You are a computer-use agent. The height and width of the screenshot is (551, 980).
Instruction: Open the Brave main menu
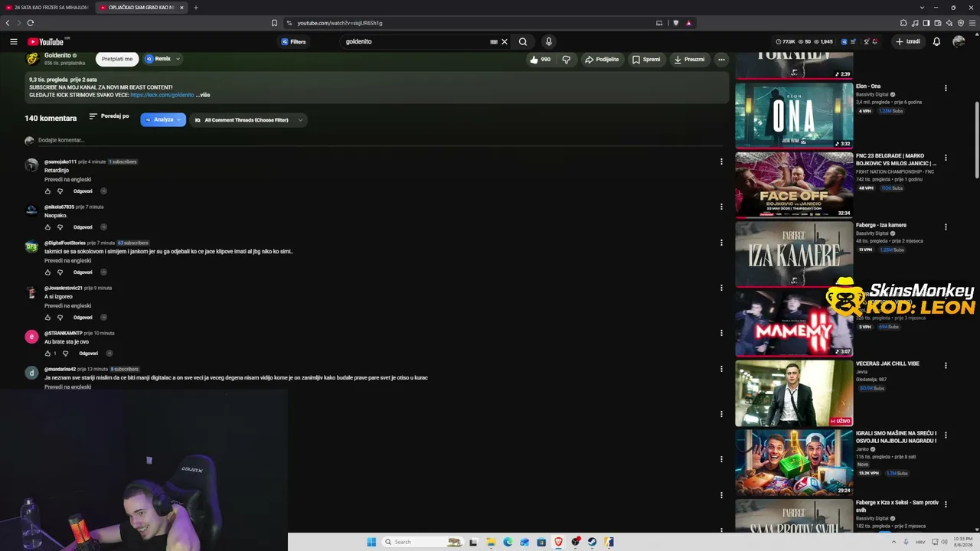[x=972, y=23]
